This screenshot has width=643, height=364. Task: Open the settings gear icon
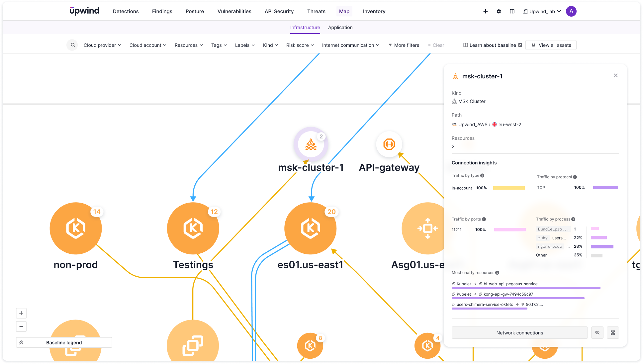[x=499, y=11]
